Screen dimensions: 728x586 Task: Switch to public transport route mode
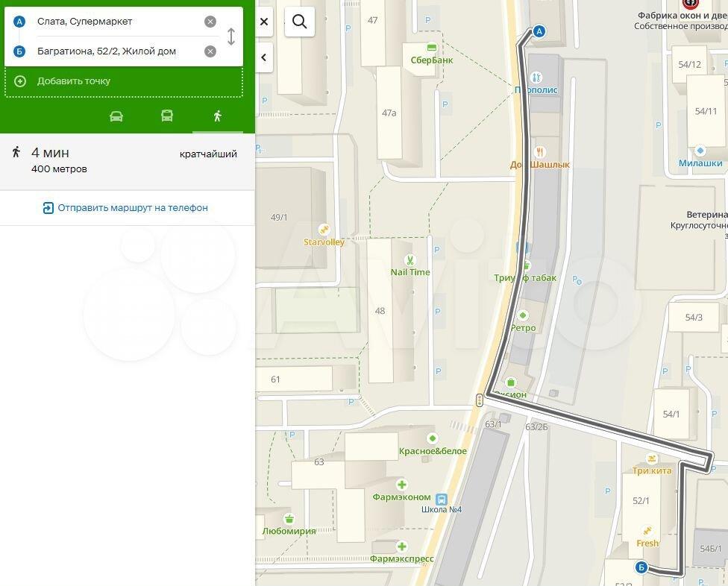click(167, 116)
